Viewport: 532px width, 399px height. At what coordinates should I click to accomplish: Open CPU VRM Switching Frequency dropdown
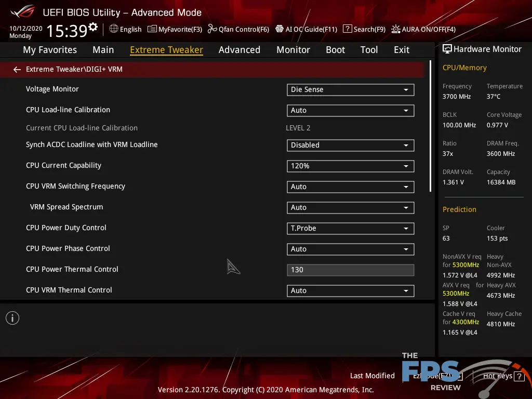click(x=351, y=187)
